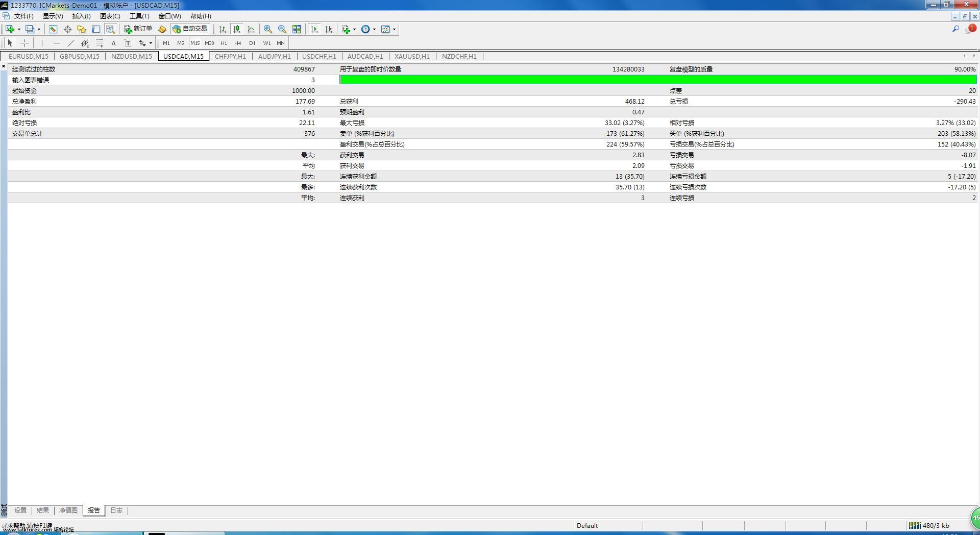The width and height of the screenshot is (980, 535).
Task: Open a new chart window icon
Action: (10, 29)
